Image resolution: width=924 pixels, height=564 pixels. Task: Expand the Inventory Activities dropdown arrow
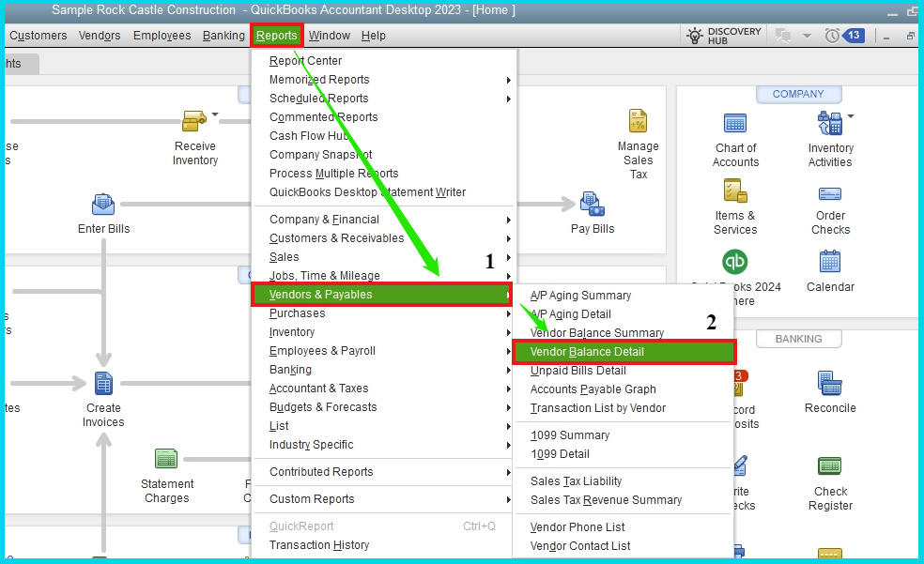[x=851, y=116]
